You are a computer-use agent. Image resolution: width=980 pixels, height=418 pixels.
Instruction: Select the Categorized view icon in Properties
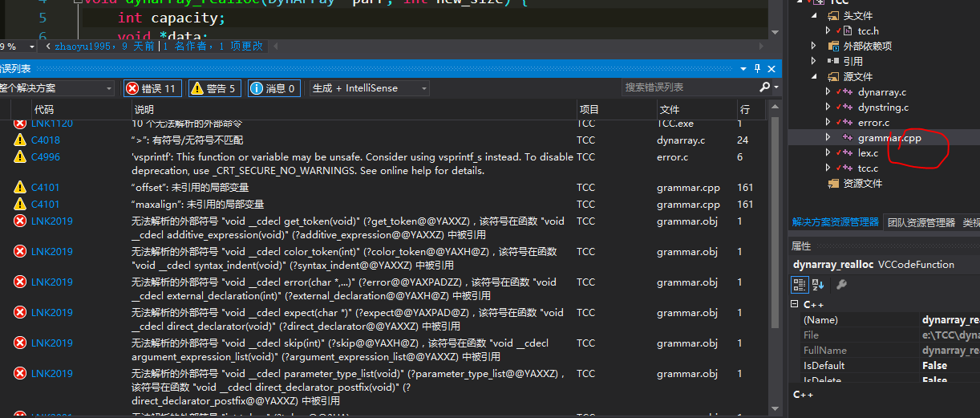[800, 284]
